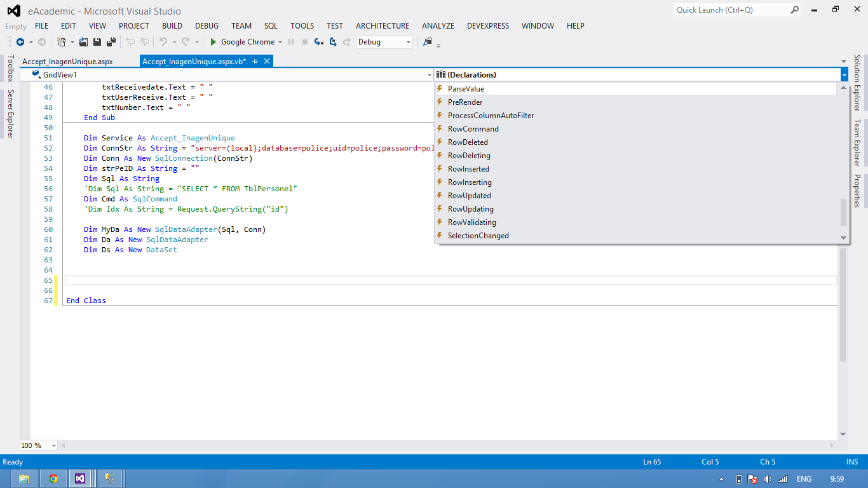Collapse the Declarations method dropdown arrow
The image size is (868, 488).
click(x=844, y=75)
